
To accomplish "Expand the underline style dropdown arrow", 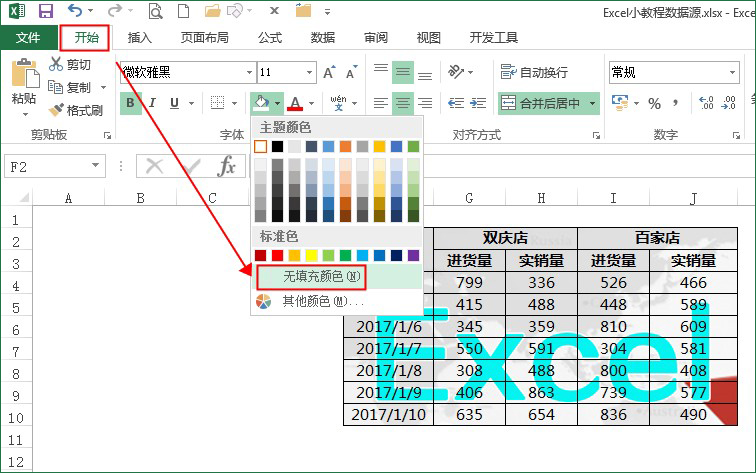I will (191, 103).
